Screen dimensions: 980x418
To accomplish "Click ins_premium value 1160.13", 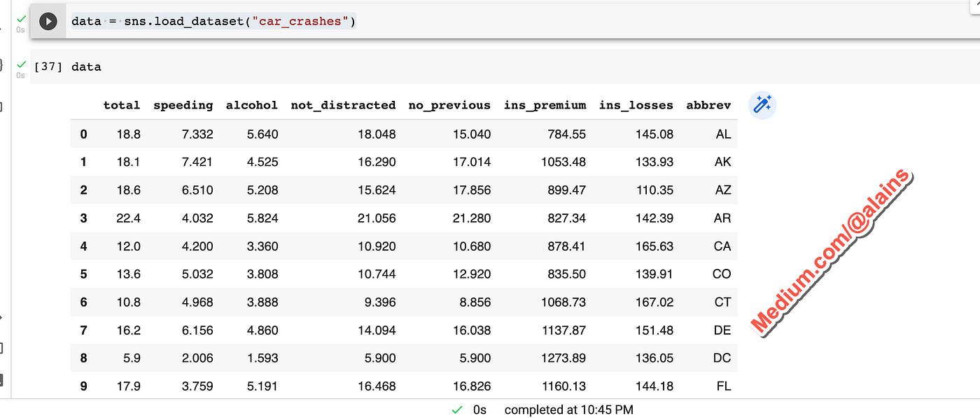I will tap(564, 386).
